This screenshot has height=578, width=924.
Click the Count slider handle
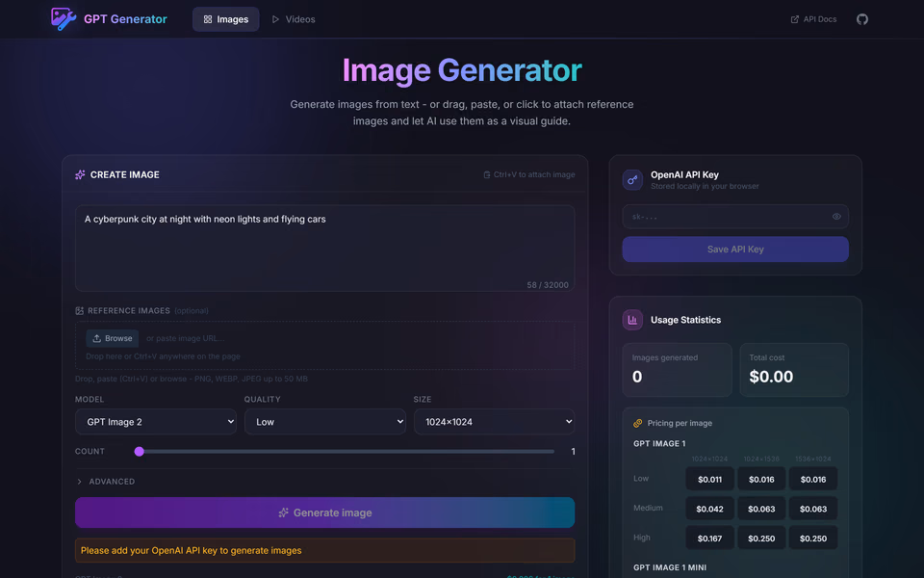pos(139,451)
